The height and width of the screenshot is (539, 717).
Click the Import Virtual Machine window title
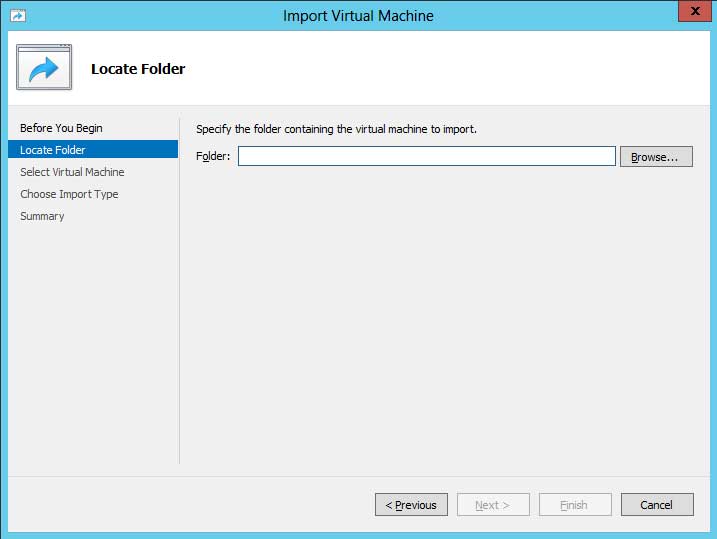tap(358, 16)
